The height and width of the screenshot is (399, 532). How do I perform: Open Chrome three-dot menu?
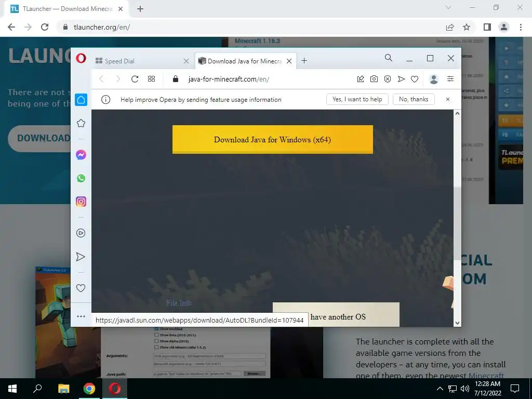(x=521, y=27)
